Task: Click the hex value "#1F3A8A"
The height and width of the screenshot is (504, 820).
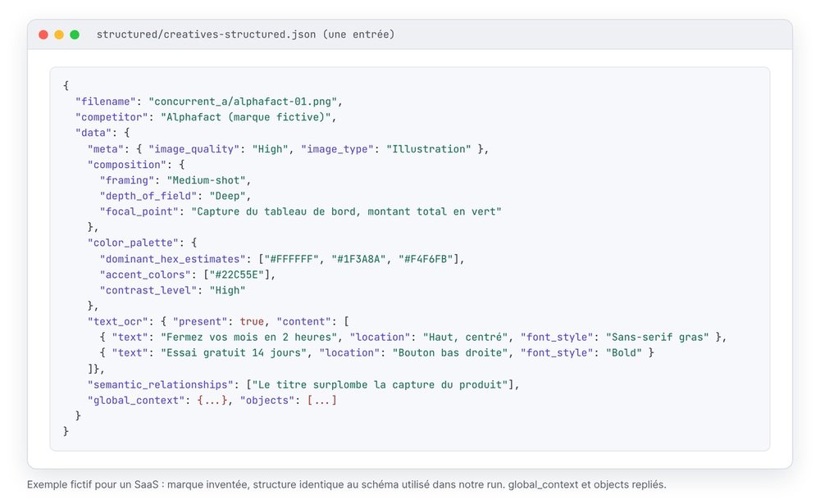Action: click(359, 259)
